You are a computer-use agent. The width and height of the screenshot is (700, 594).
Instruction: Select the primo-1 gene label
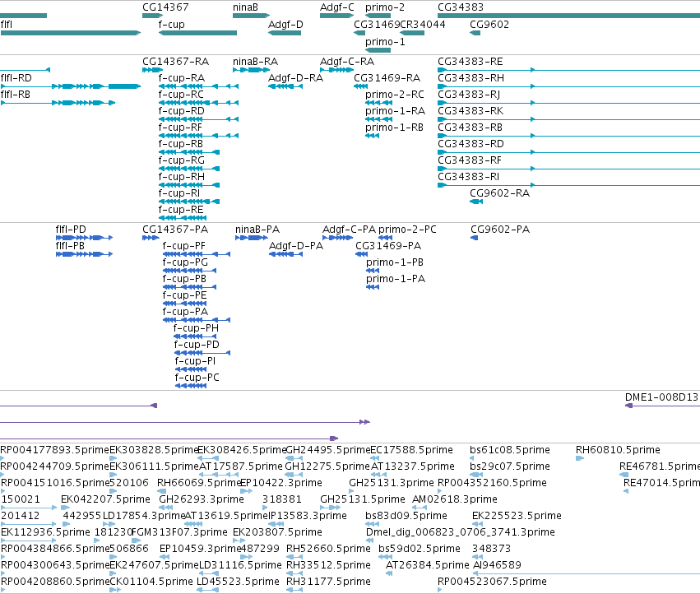coord(385,41)
